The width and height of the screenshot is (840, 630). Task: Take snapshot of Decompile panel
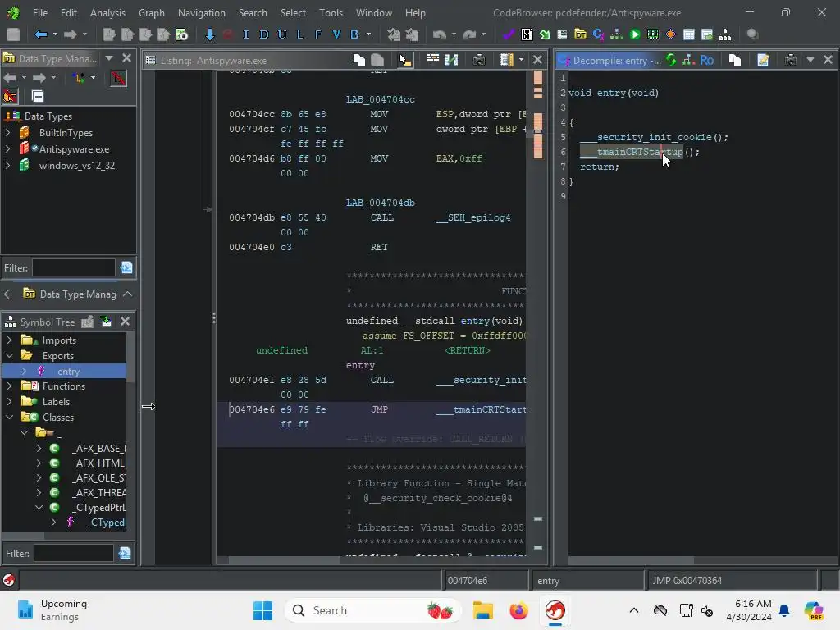click(x=791, y=60)
